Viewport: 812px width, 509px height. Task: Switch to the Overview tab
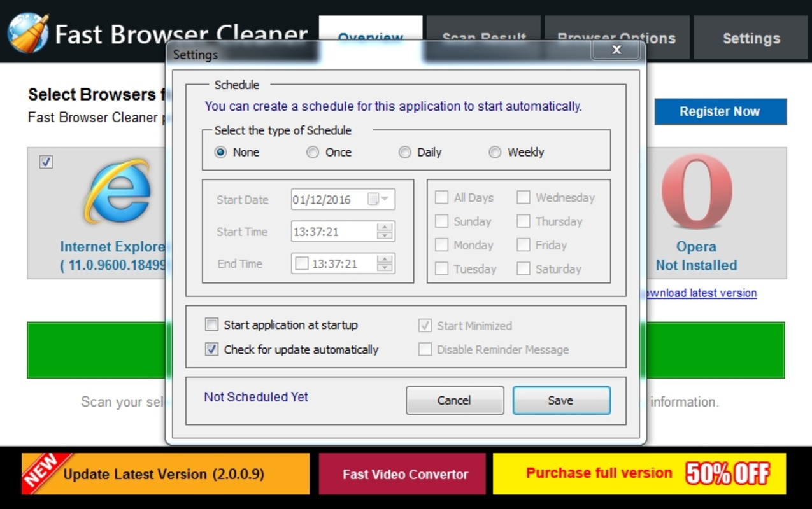point(371,38)
